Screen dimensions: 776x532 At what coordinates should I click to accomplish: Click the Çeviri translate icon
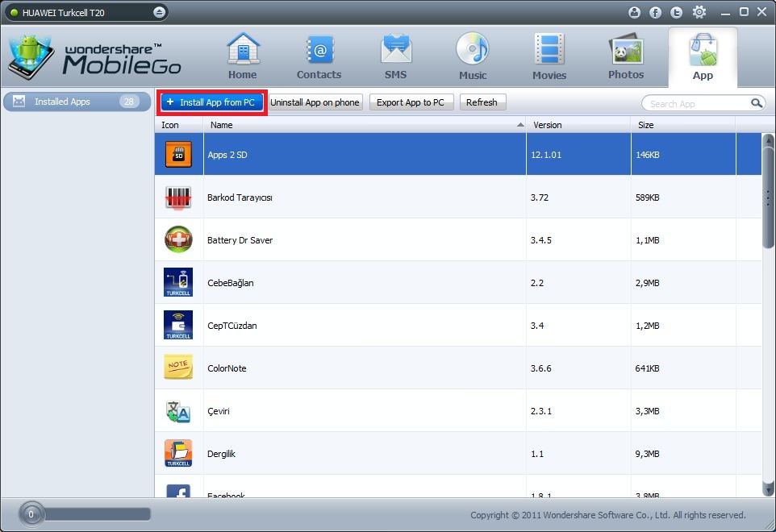pos(178,411)
